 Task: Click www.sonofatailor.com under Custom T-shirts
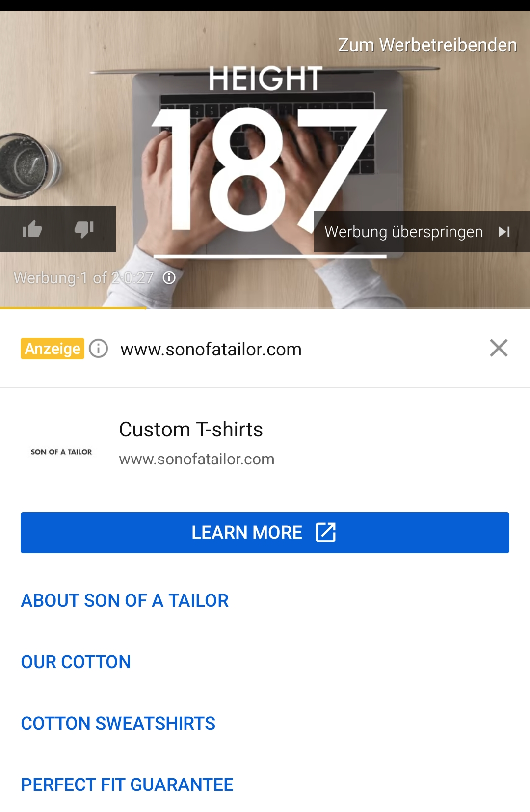(196, 459)
